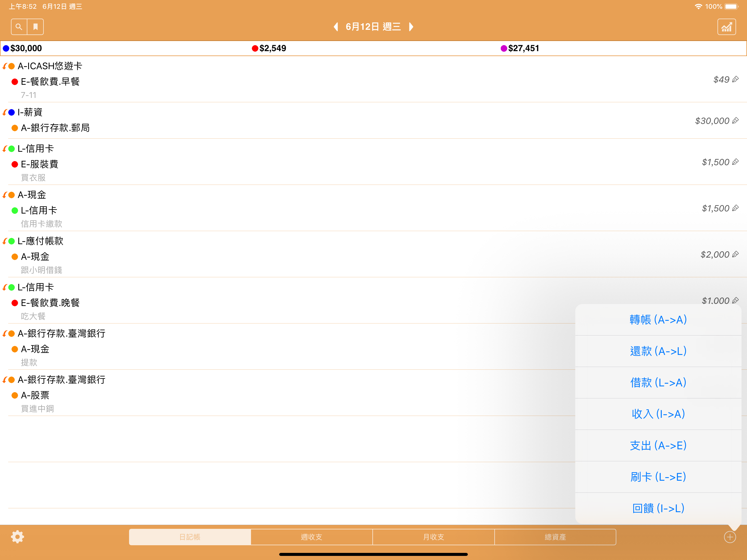Viewport: 747px width, 560px height.
Task: Select the 吃大餐 note
Action: [33, 316]
